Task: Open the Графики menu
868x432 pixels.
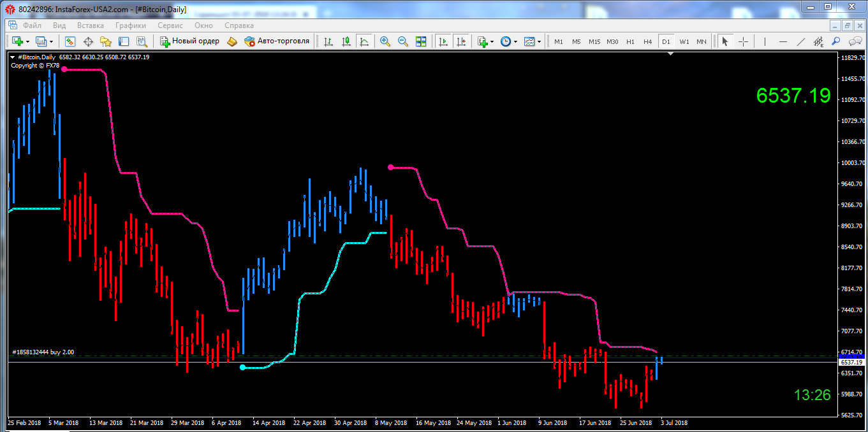Action: click(x=131, y=25)
